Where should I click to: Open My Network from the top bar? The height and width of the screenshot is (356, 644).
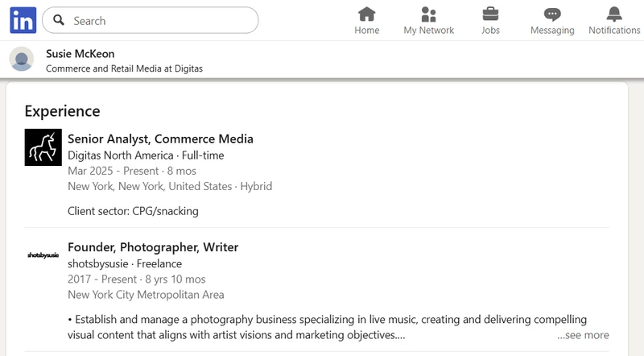point(428,21)
